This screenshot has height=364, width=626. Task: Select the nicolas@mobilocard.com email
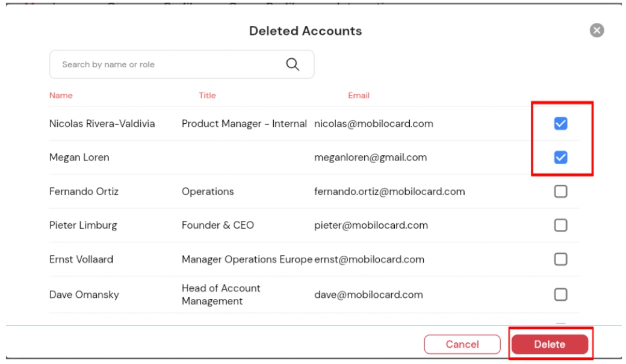(x=374, y=123)
